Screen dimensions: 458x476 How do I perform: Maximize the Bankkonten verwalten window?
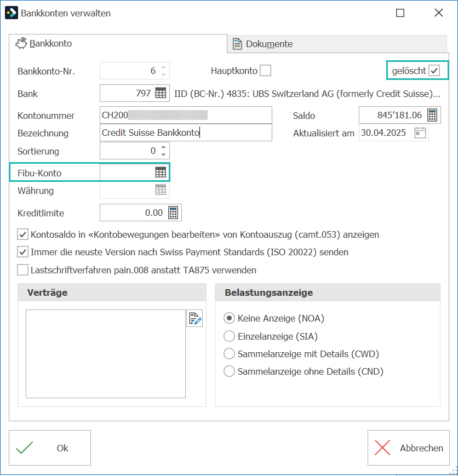[400, 13]
